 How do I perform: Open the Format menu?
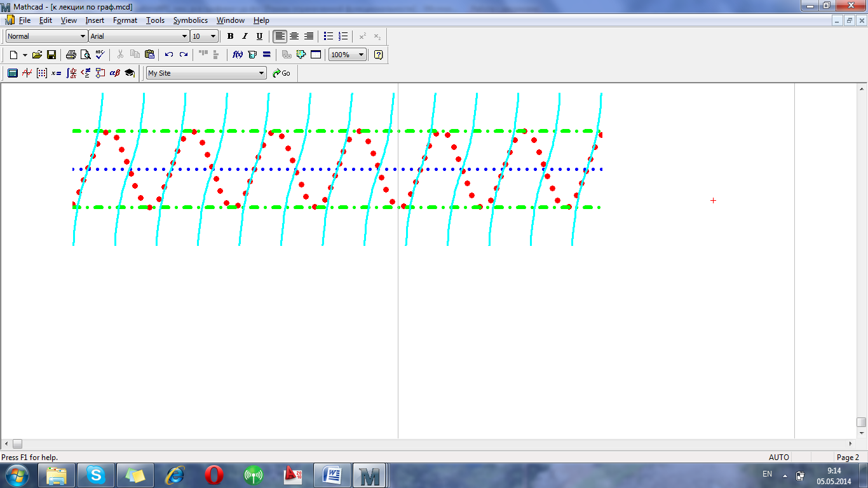[x=125, y=20]
